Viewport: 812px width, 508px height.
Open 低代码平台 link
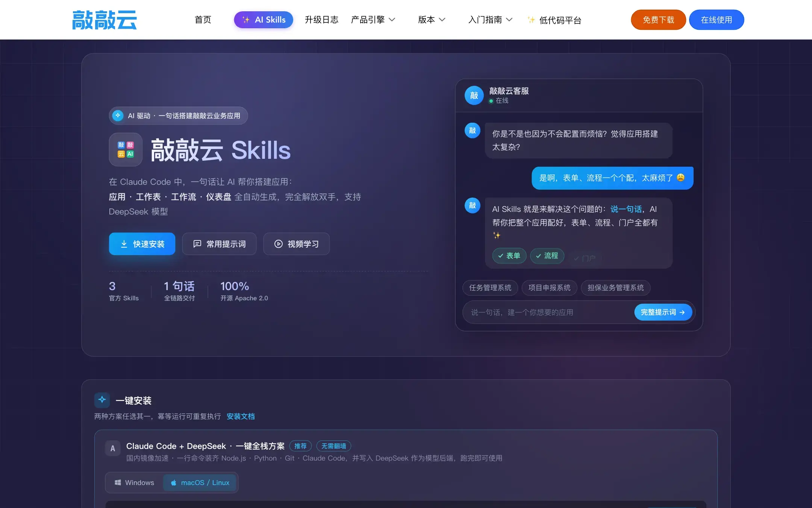(560, 20)
